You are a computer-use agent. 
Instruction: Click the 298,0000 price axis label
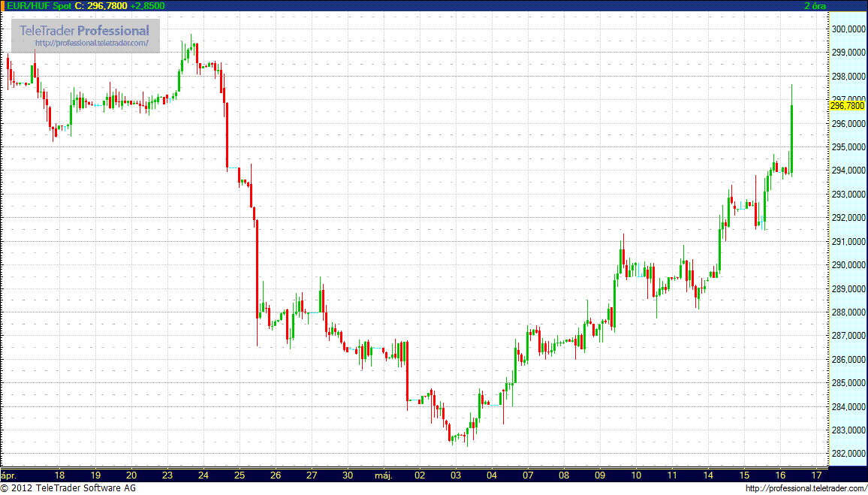pyautogui.click(x=848, y=77)
